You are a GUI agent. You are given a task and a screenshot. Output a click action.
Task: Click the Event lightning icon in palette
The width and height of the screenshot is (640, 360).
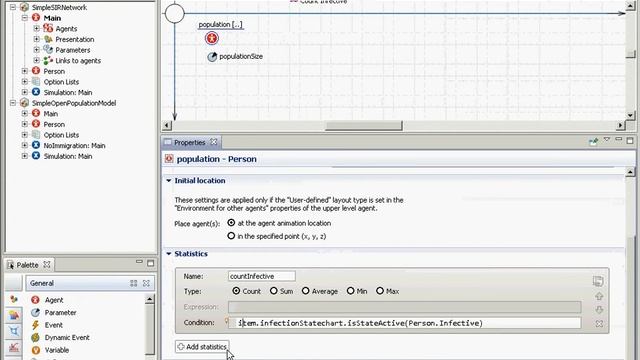pos(36,325)
